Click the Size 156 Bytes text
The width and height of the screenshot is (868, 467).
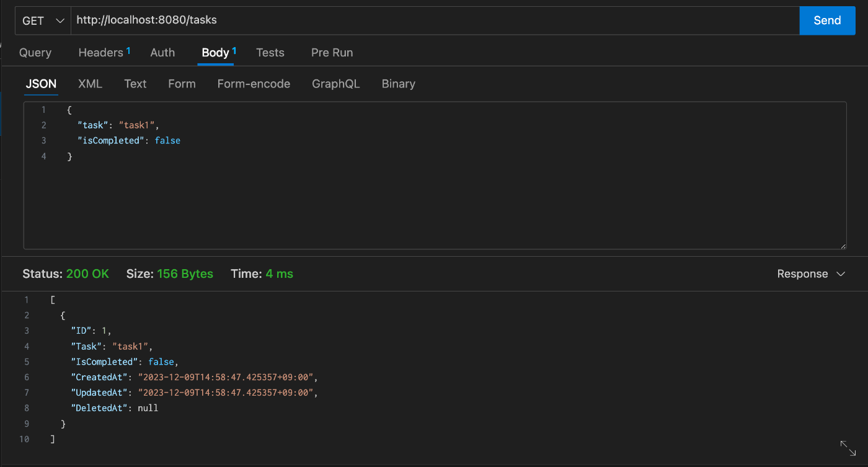[x=169, y=274]
